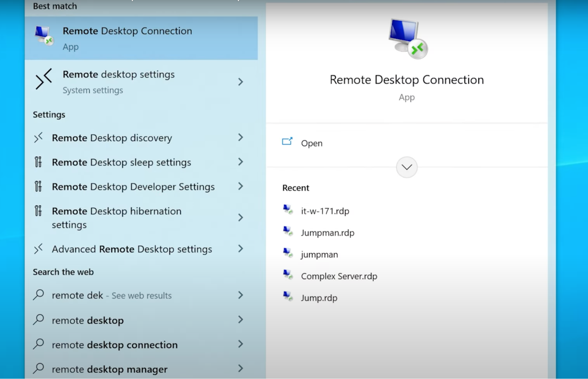This screenshot has width=588, height=379.
Task: Open Remote Desktop hibernation settings
Action: (x=141, y=218)
